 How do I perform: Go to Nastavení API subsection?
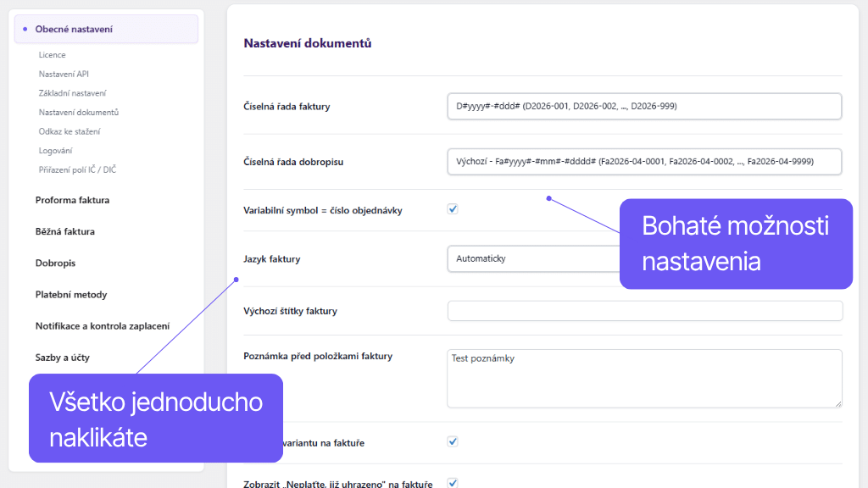click(64, 75)
